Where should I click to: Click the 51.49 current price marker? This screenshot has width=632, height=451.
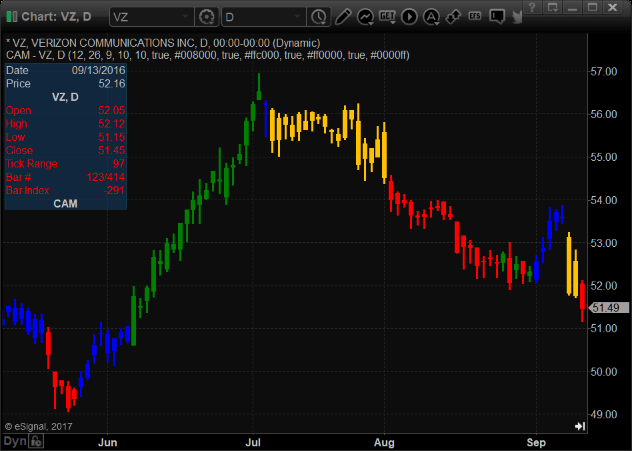tap(609, 308)
